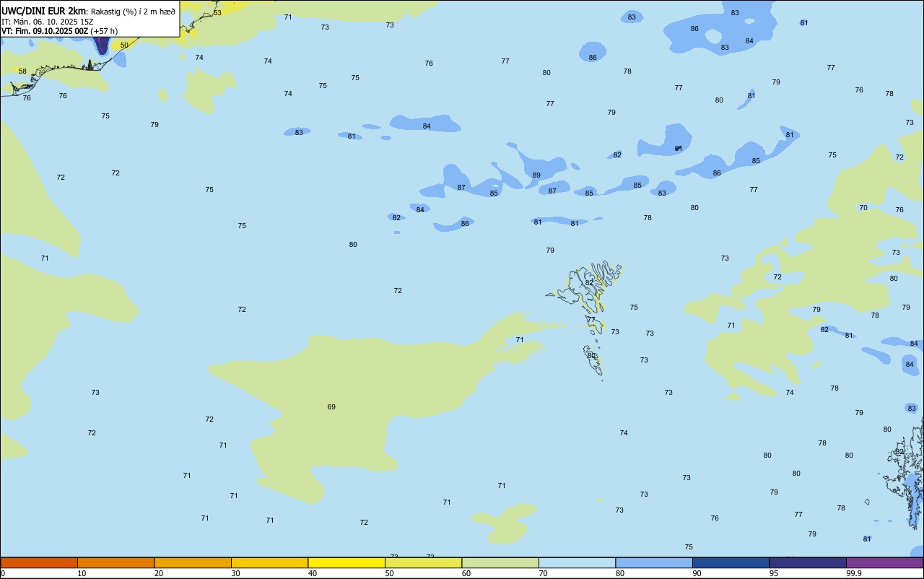Screen dimensions: 924x579
Task: Click the value 58 near the coastline
Action: coord(22,71)
